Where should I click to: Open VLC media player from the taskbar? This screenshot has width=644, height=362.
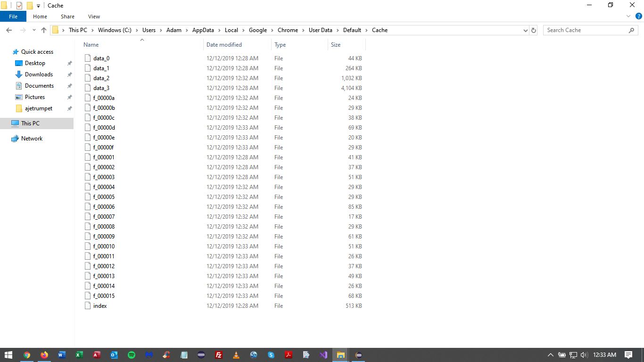coord(236,355)
